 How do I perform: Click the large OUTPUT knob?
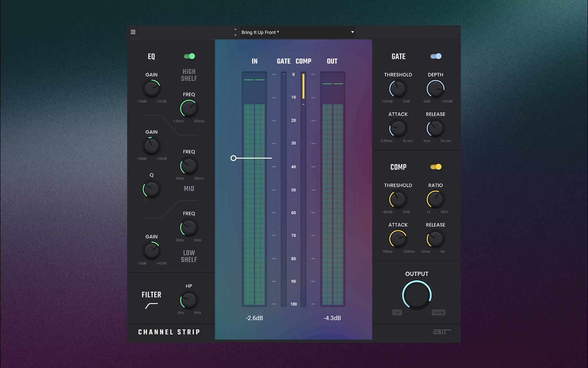click(417, 295)
